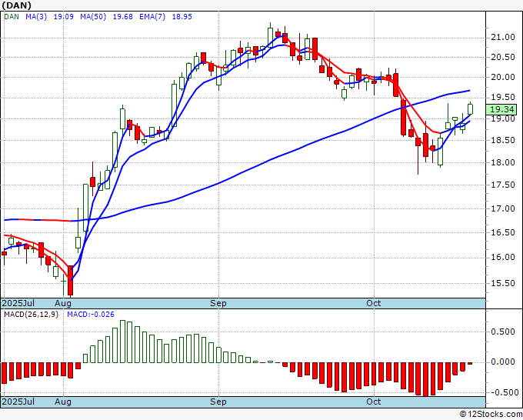523x420 pixels.
Task: Click the 21.00 price axis label
Action: 503,38
